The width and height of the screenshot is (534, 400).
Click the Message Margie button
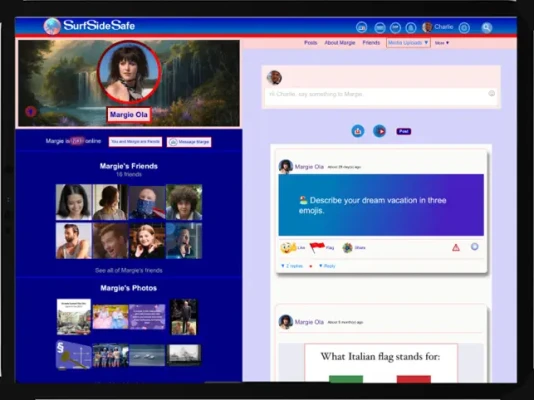[189, 142]
